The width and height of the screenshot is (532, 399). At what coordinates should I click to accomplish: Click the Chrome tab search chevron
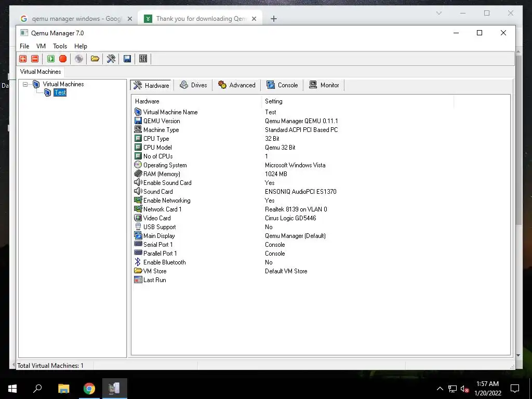pos(438,13)
